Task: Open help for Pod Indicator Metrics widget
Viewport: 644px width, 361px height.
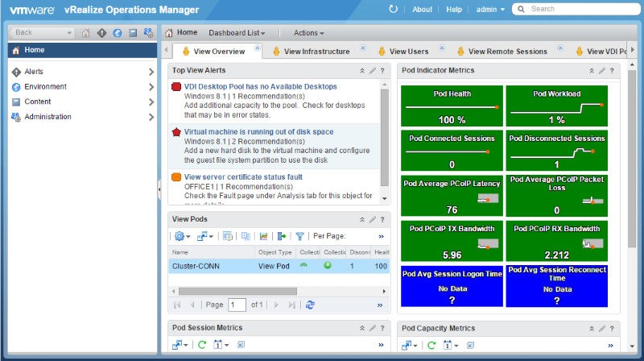Action: (612, 71)
